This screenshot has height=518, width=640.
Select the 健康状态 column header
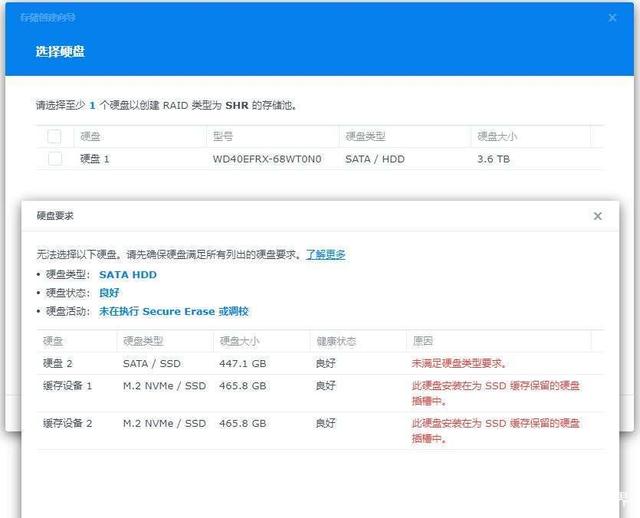(335, 340)
